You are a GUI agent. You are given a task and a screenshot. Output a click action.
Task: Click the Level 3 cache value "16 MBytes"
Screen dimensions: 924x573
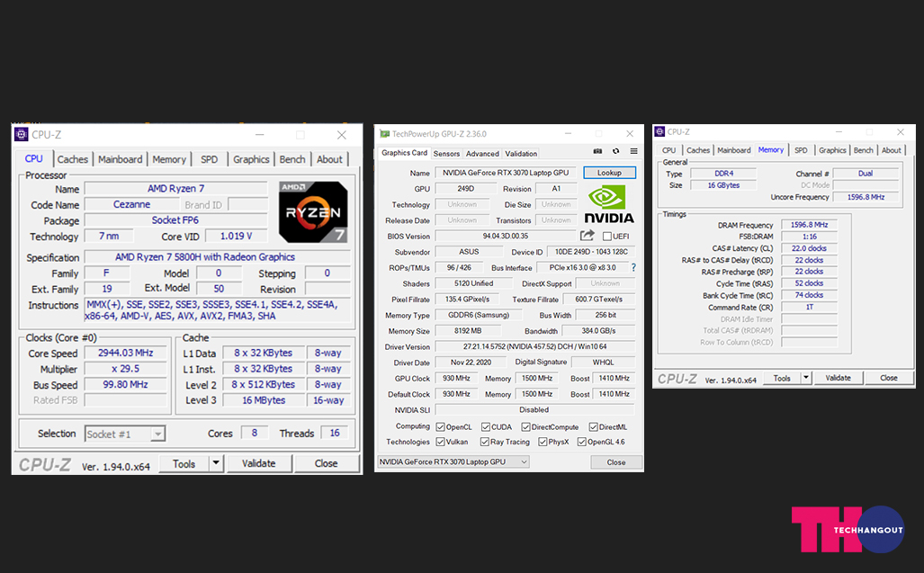(264, 400)
